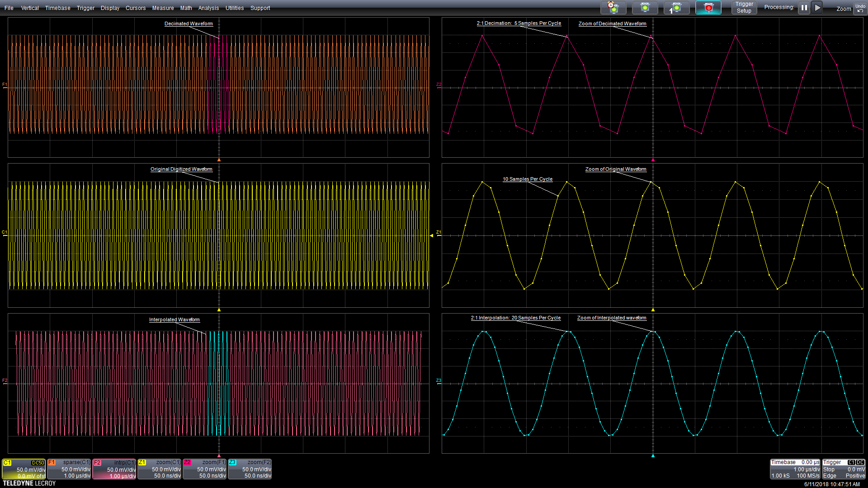Click '2:1 Decimation: 5 Samples Per Cycle' label

pos(519,23)
